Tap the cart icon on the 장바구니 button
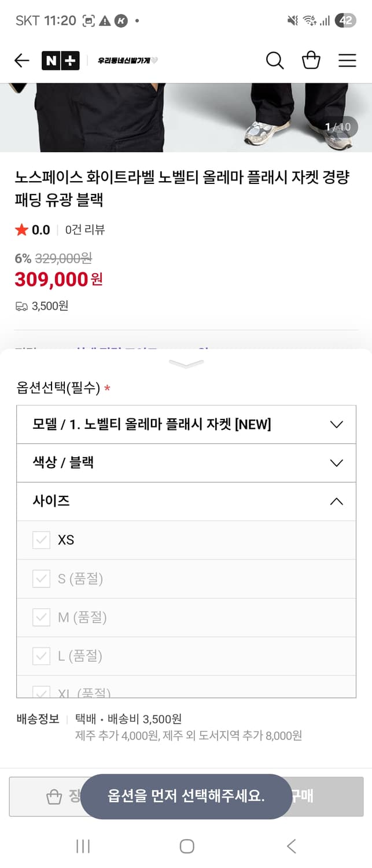Viewport: 372px width, 868px height. tap(53, 796)
